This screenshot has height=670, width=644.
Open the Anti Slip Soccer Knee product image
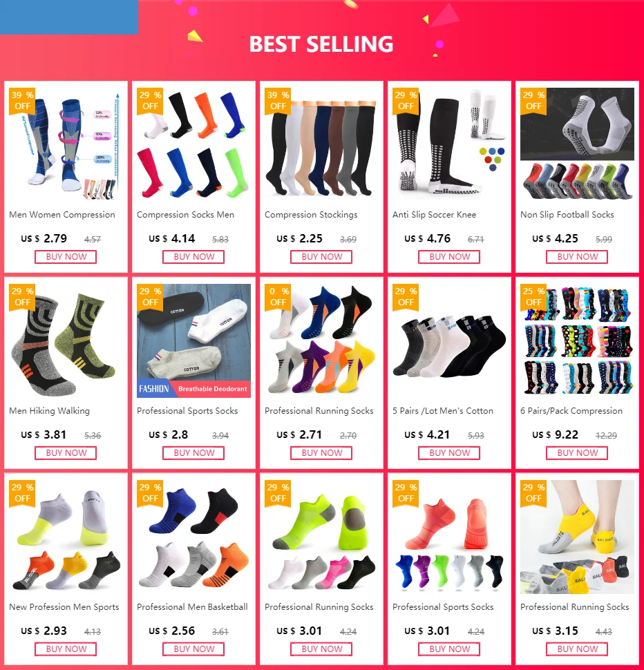pyautogui.click(x=449, y=145)
